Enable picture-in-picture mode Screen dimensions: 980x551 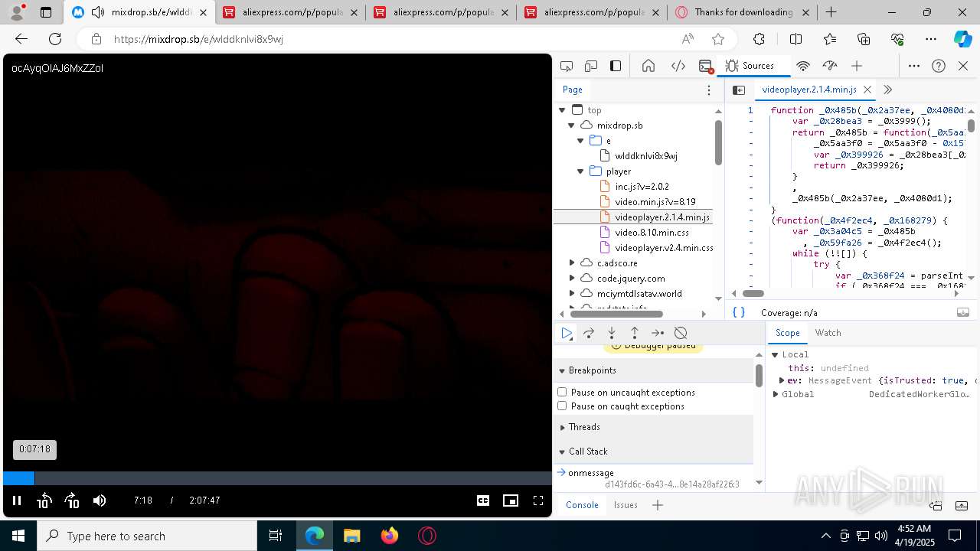tap(511, 500)
